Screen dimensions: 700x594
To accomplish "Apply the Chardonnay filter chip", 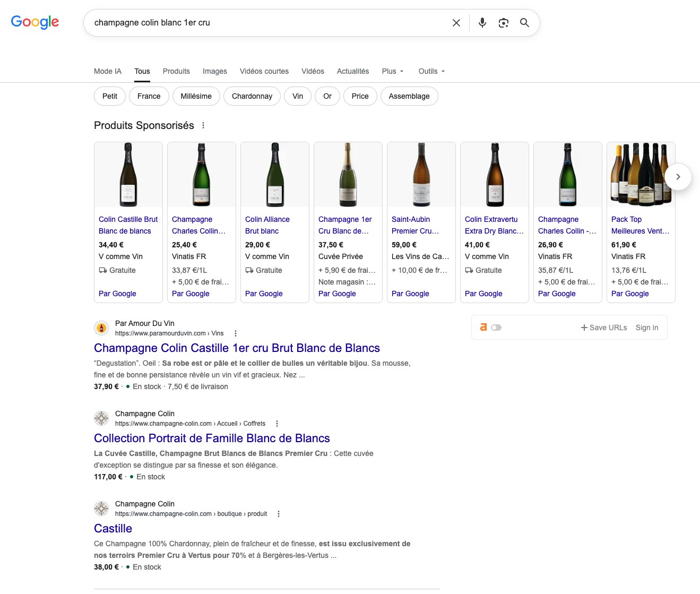I will point(252,96).
